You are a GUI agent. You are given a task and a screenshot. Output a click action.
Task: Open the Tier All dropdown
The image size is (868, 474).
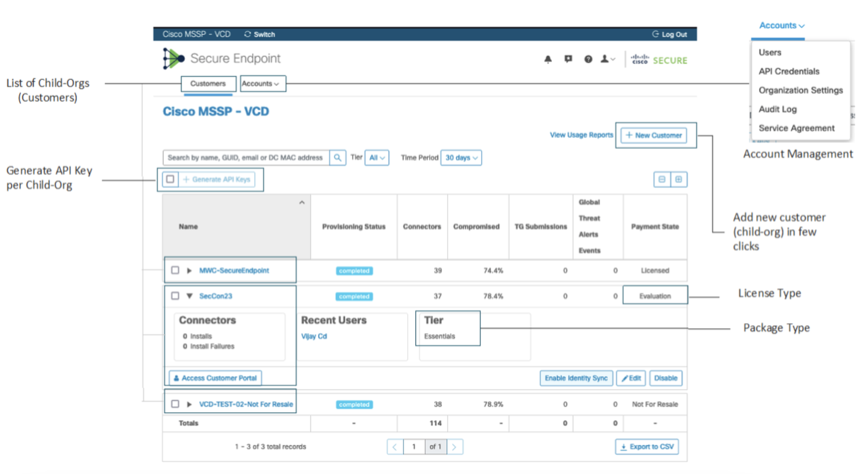pyautogui.click(x=377, y=158)
